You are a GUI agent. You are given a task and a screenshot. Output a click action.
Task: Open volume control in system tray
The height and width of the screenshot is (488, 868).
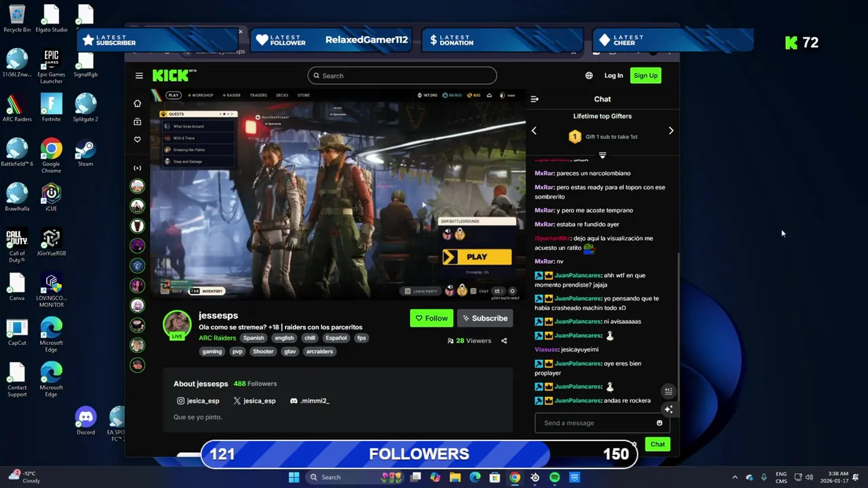click(x=810, y=477)
